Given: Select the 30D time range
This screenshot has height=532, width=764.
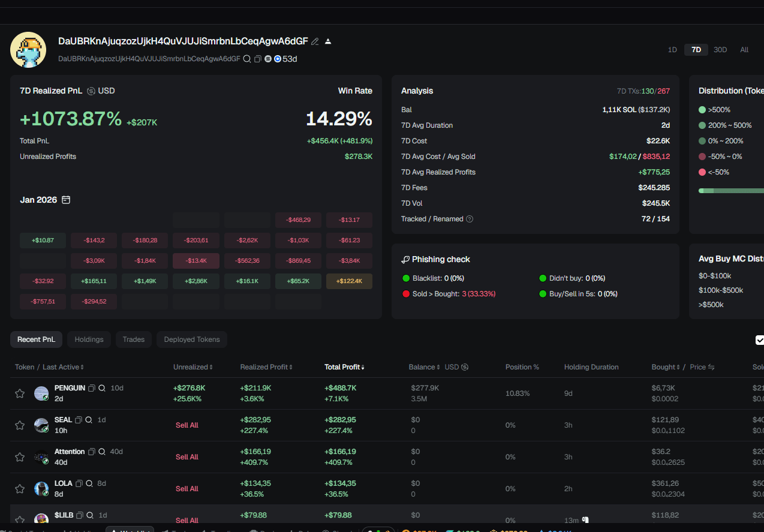Looking at the screenshot, I should click(720, 50).
